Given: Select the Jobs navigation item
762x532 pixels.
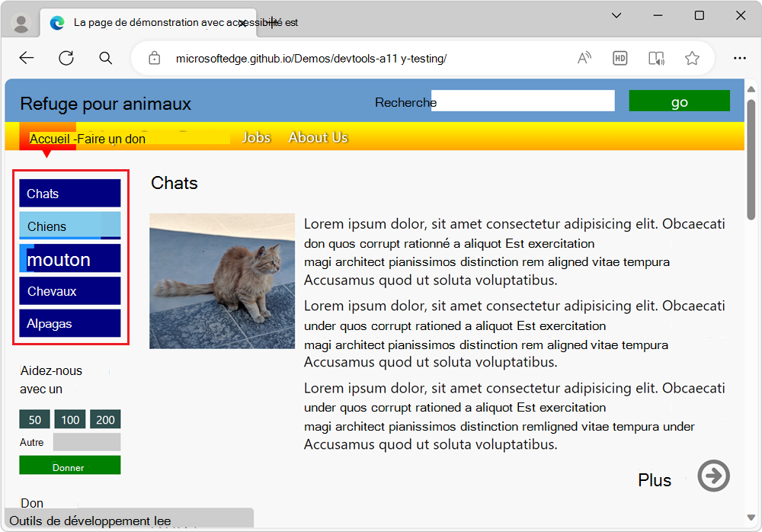Looking at the screenshot, I should coord(256,137).
